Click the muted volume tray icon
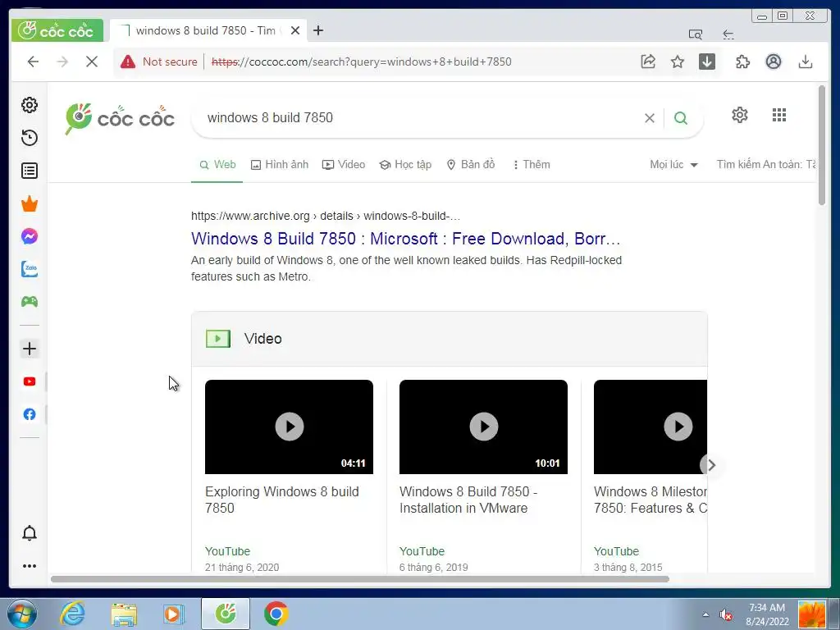 pyautogui.click(x=726, y=614)
